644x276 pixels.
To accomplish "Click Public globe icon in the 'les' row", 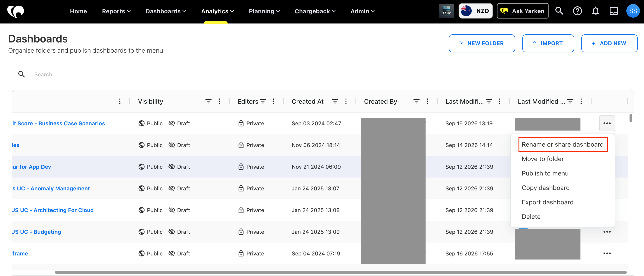I will pyautogui.click(x=142, y=145).
